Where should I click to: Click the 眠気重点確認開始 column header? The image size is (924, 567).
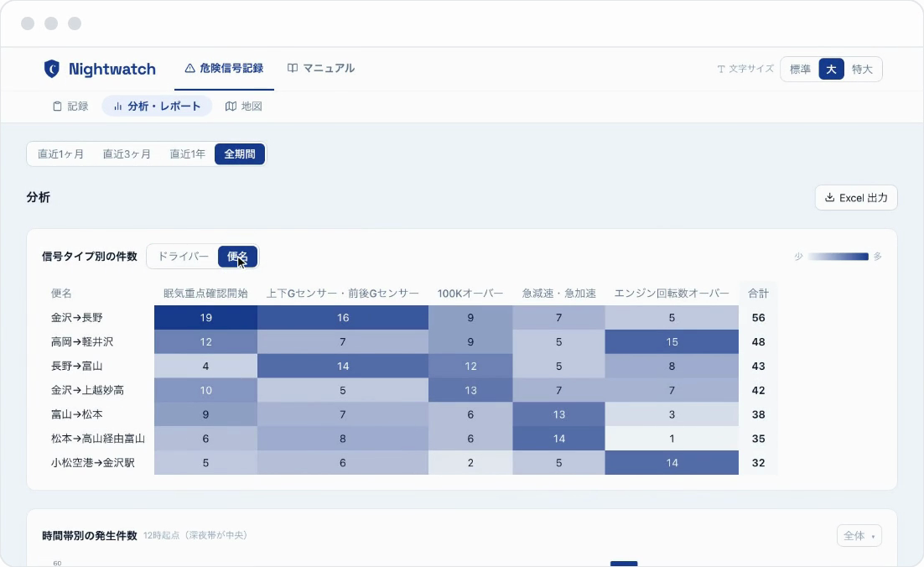pyautogui.click(x=205, y=293)
